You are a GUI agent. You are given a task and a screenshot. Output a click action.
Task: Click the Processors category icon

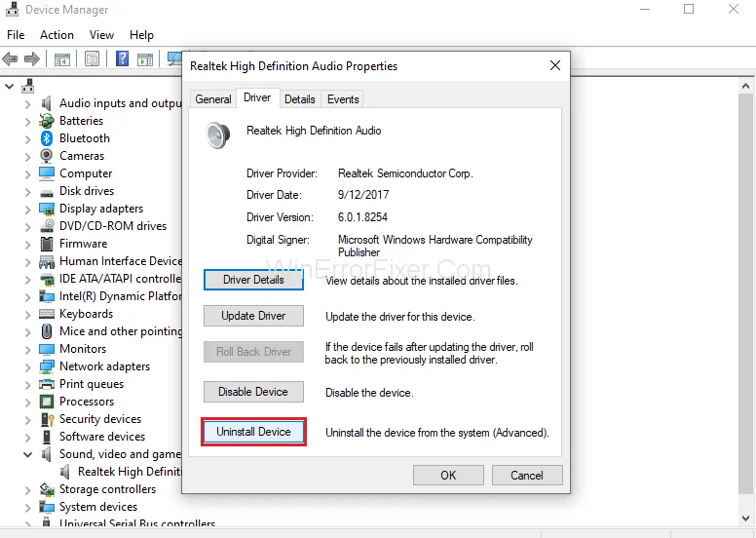47,402
